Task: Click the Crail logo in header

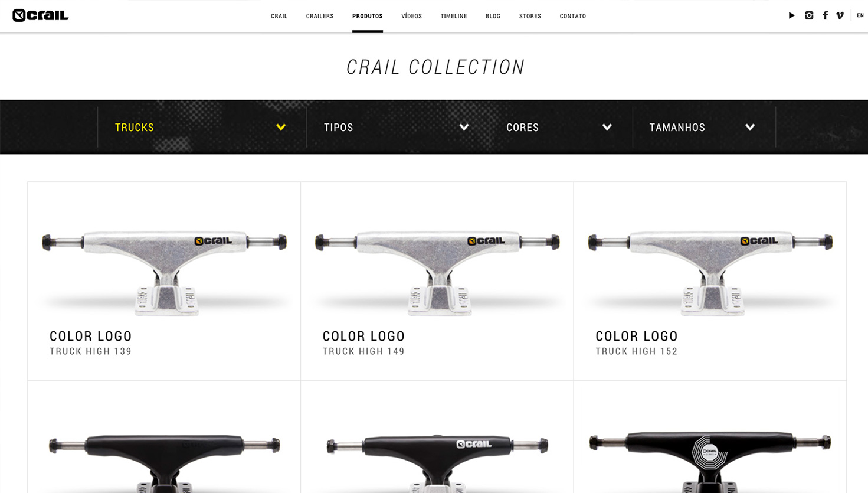Action: pos(40,15)
